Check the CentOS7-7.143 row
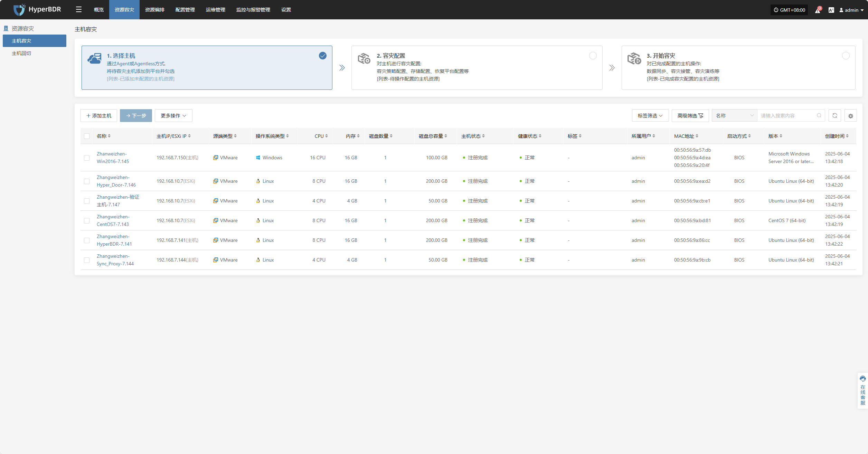 pyautogui.click(x=87, y=221)
